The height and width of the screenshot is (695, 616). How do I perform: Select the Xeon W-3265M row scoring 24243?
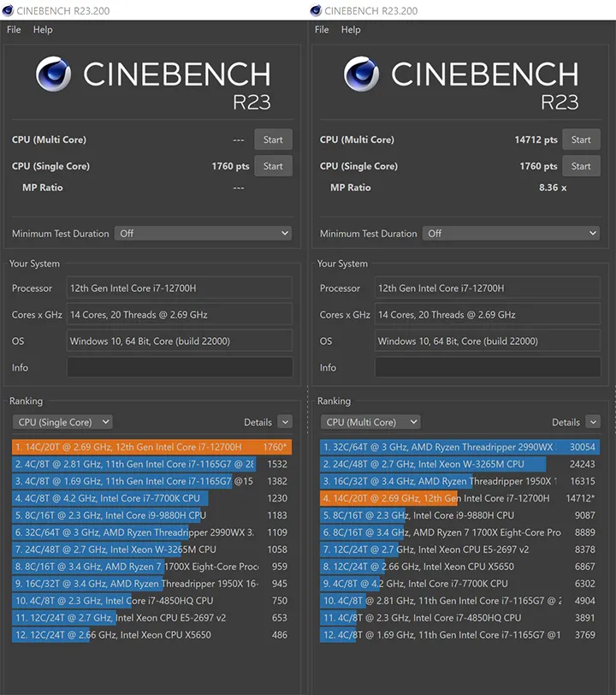tap(459, 464)
